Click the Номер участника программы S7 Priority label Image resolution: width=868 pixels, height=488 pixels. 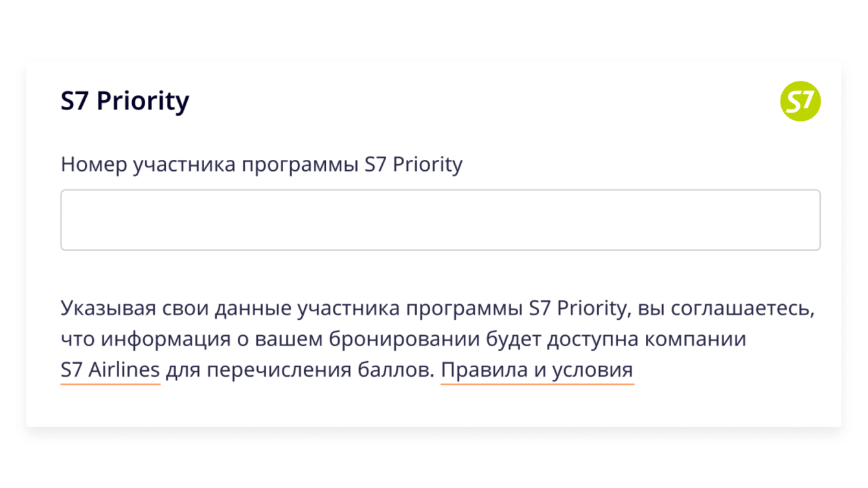pos(261,164)
